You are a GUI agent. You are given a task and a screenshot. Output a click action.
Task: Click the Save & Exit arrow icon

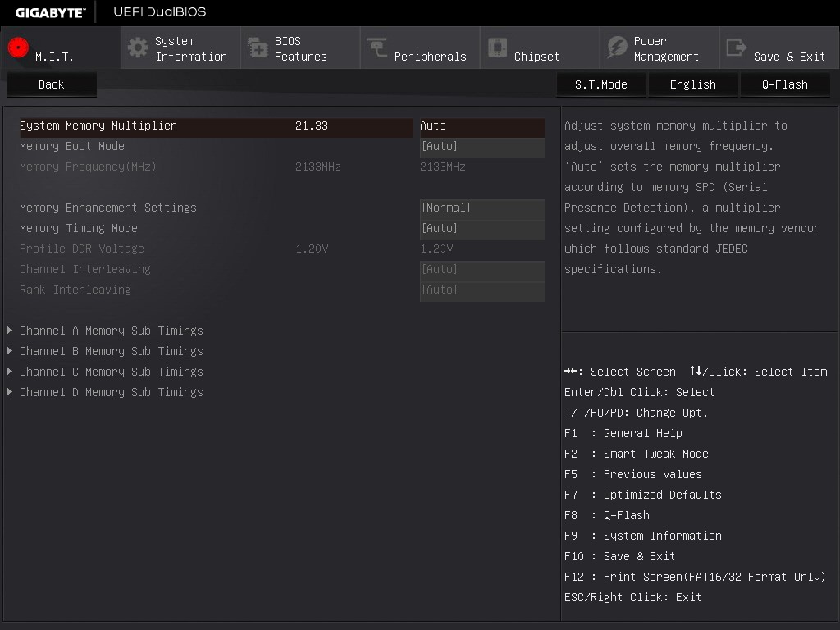(x=736, y=47)
